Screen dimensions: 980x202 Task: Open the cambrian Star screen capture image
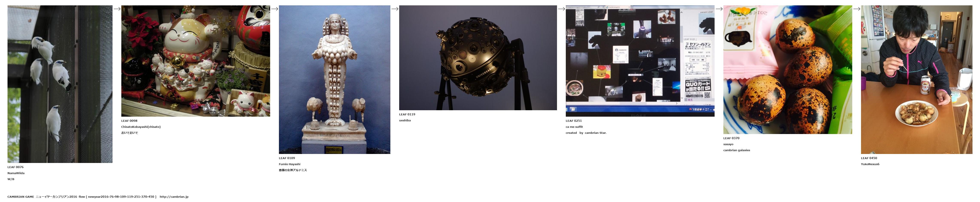pyautogui.click(x=640, y=61)
